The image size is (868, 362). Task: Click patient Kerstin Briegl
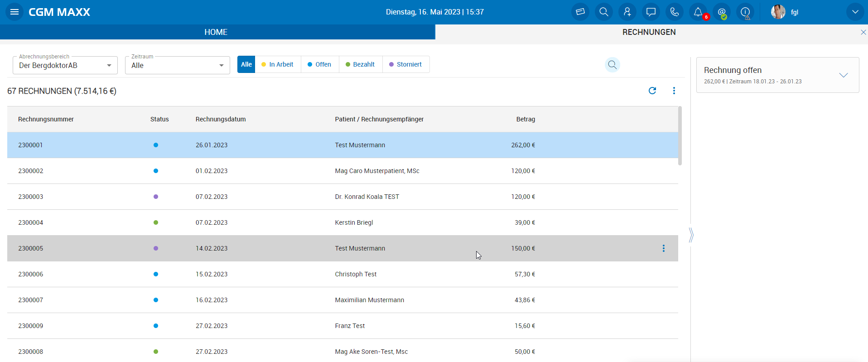pos(354,222)
